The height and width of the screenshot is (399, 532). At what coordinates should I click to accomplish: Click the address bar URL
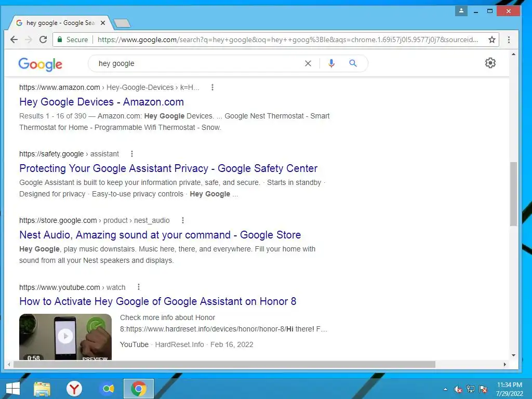288,39
